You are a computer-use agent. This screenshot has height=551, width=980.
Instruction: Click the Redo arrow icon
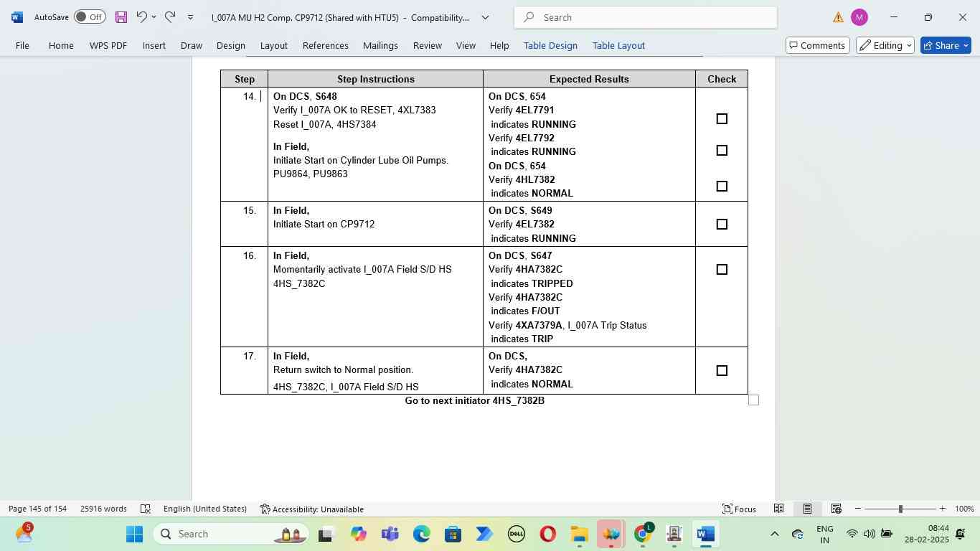(x=170, y=17)
